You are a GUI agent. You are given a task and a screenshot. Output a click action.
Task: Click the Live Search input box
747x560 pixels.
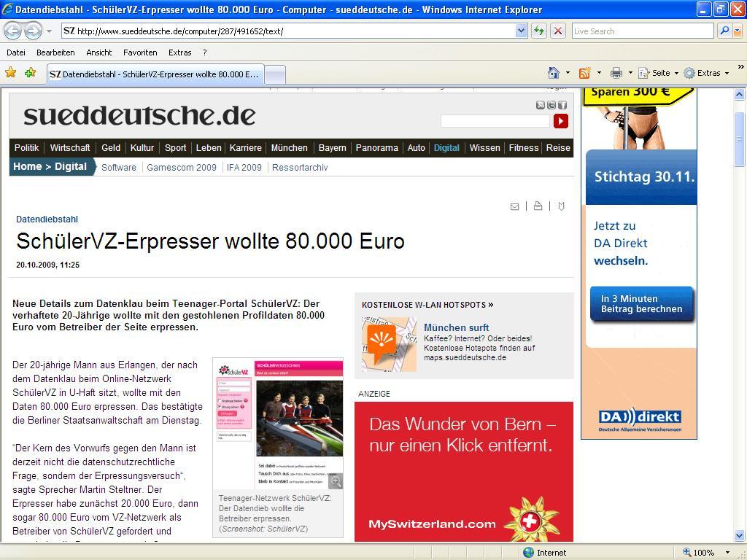(643, 31)
